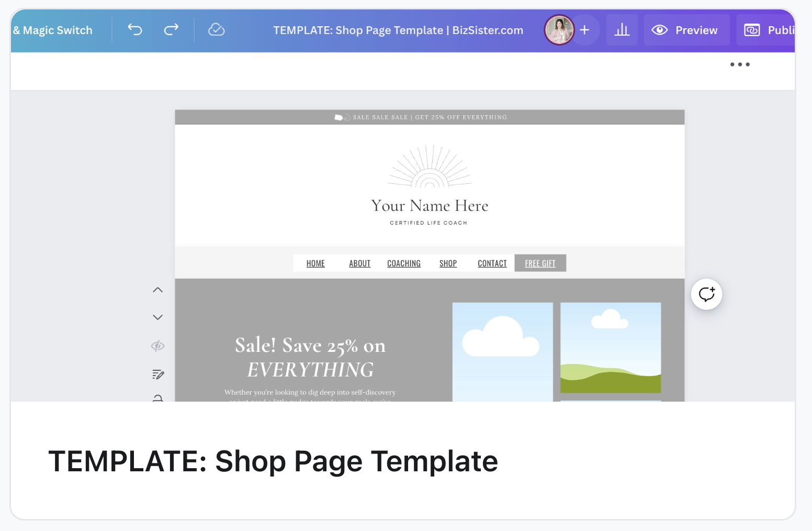The height and width of the screenshot is (531, 812).
Task: Open the Magic Switch menu
Action: pyautogui.click(x=52, y=30)
